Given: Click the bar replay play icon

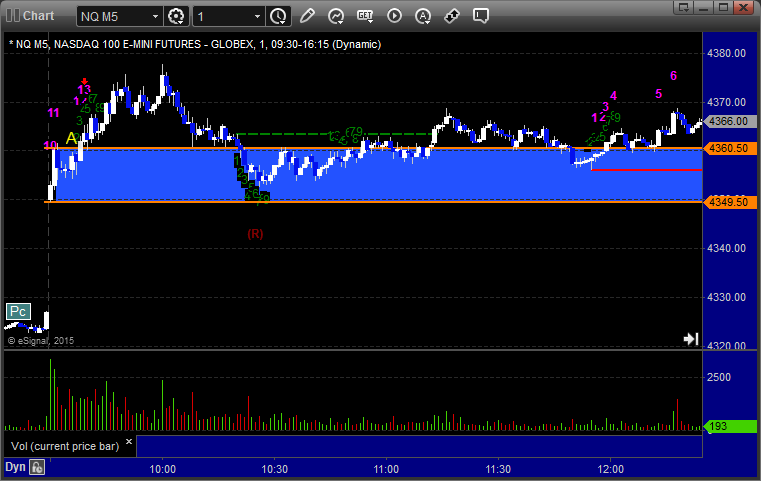Looking at the screenshot, I should coord(394,16).
